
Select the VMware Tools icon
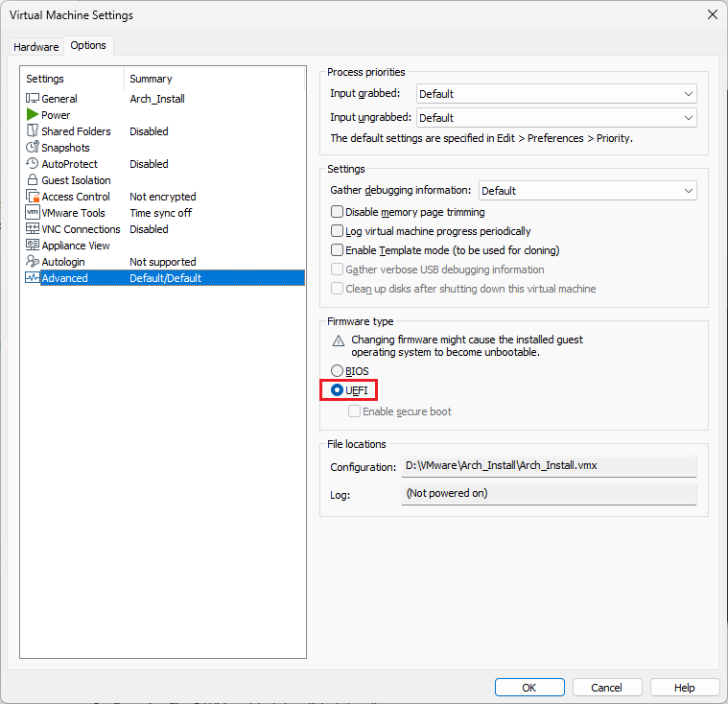click(x=33, y=213)
